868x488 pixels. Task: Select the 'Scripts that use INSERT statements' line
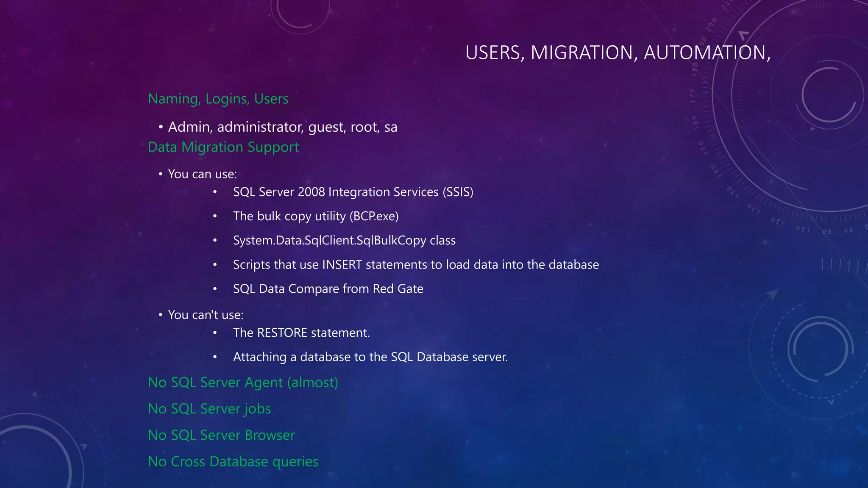416,265
